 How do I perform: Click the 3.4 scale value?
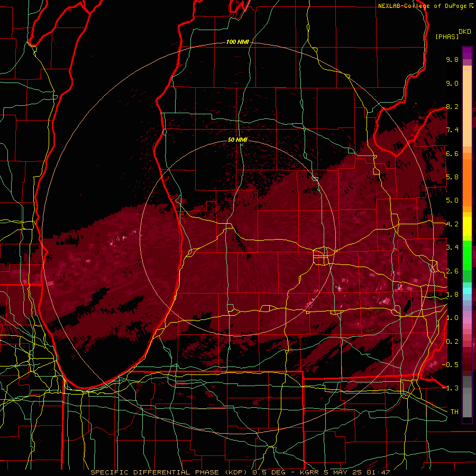click(x=452, y=248)
